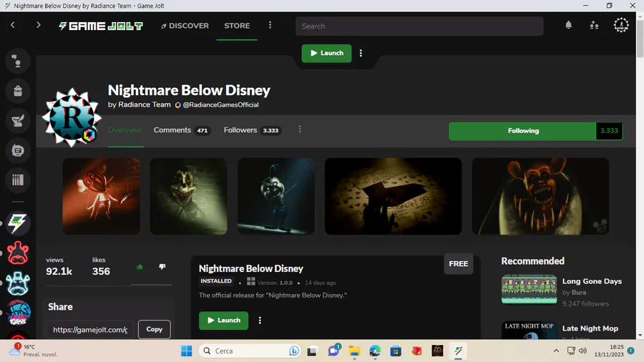Copy the share link
This screenshot has width=644, height=362.
155,329
